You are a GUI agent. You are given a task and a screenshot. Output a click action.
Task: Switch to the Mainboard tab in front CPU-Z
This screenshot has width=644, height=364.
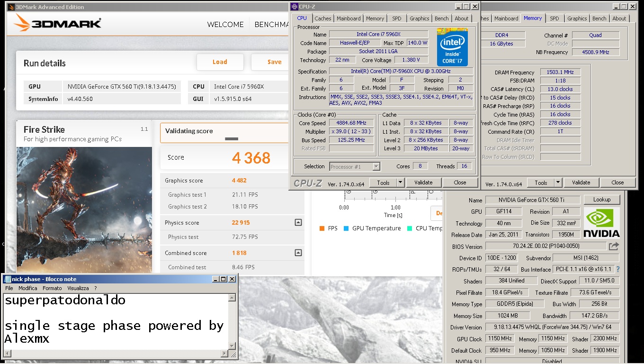click(x=349, y=18)
